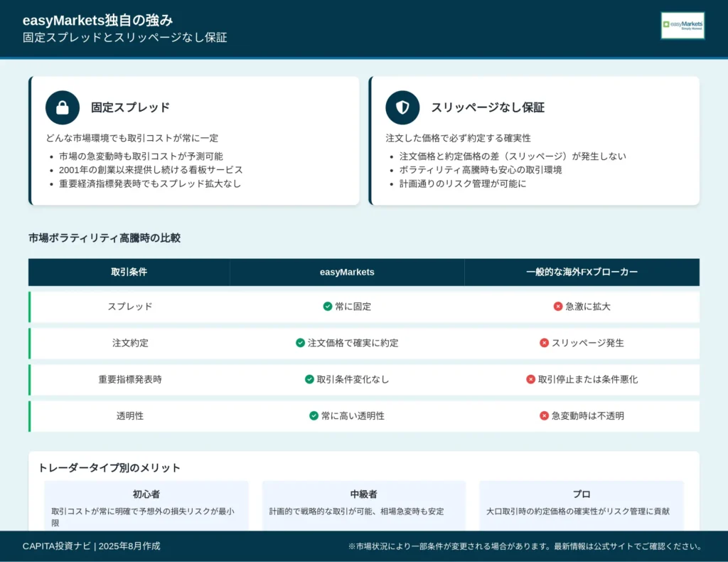Viewport: 728px width, 562px height.
Task: Click the footer disclaimer starting with ※市場状況により
Action: point(525,546)
